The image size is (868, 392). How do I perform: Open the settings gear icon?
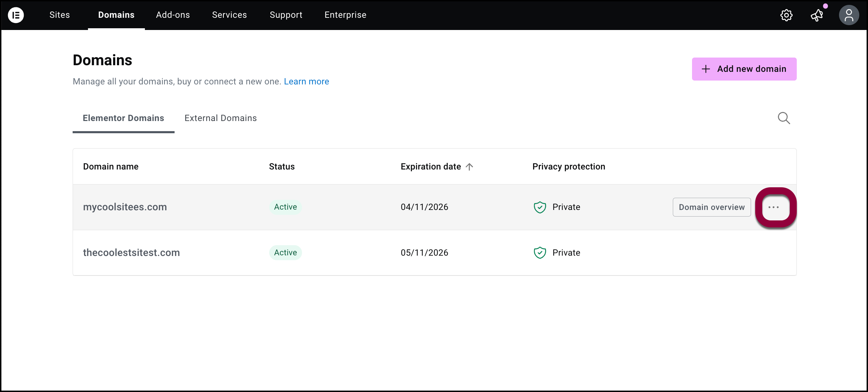point(786,15)
